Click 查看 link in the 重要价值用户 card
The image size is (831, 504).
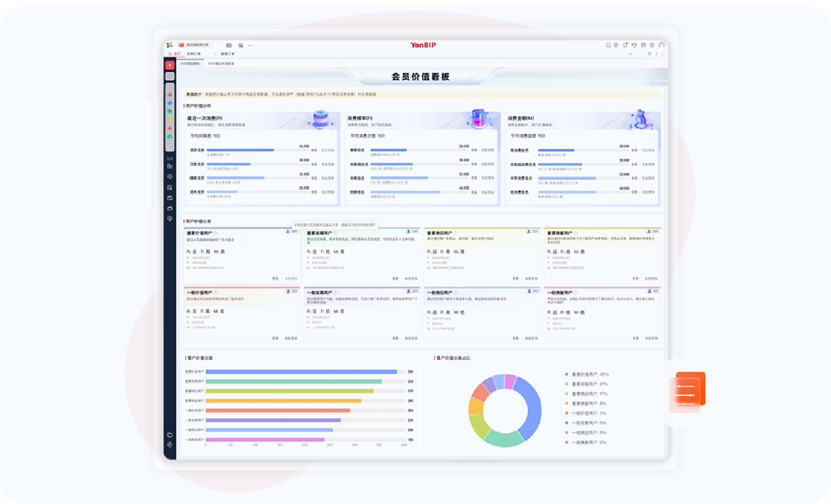click(275, 279)
